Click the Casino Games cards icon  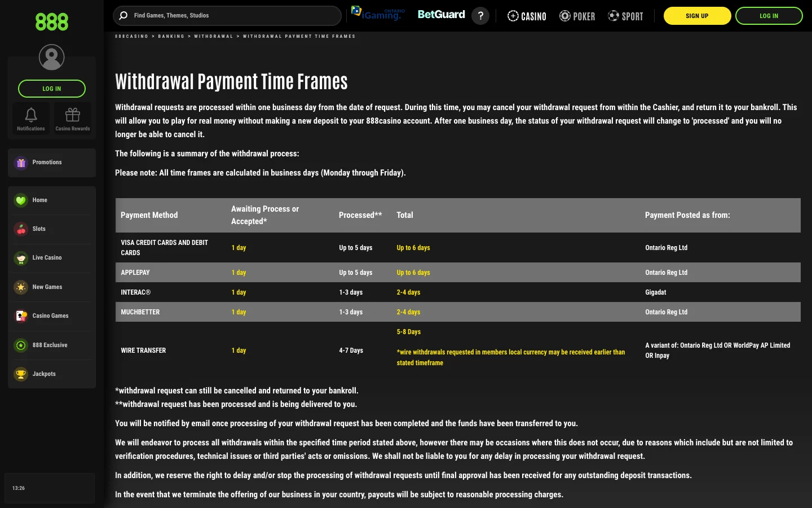(21, 316)
